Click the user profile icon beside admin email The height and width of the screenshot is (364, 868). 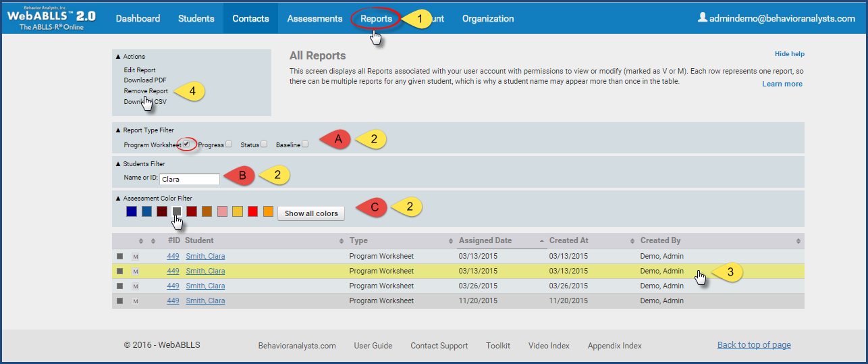pos(702,18)
